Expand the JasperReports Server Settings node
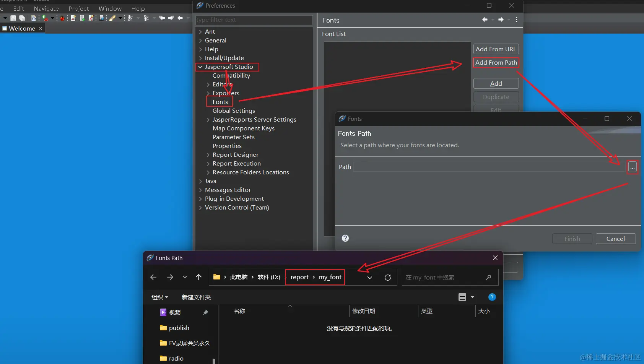Image resolution: width=644 pixels, height=364 pixels. (x=208, y=120)
